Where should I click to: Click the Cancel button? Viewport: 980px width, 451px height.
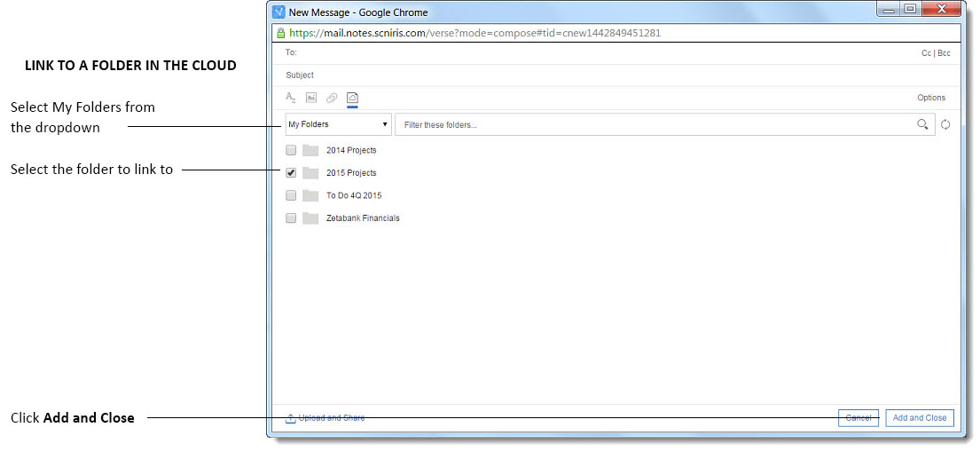(858, 418)
